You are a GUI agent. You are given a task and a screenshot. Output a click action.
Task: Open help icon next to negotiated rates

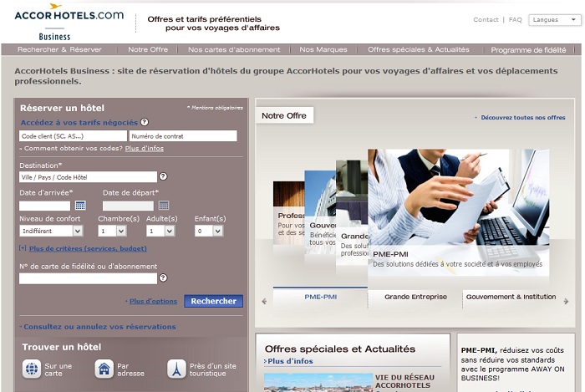point(145,122)
